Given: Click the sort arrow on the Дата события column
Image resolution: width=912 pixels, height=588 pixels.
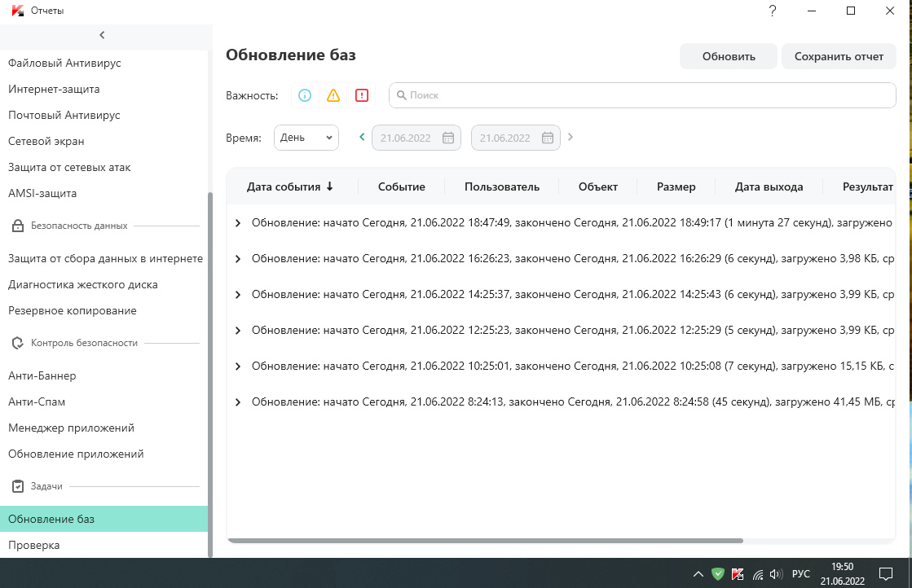Looking at the screenshot, I should click(330, 186).
